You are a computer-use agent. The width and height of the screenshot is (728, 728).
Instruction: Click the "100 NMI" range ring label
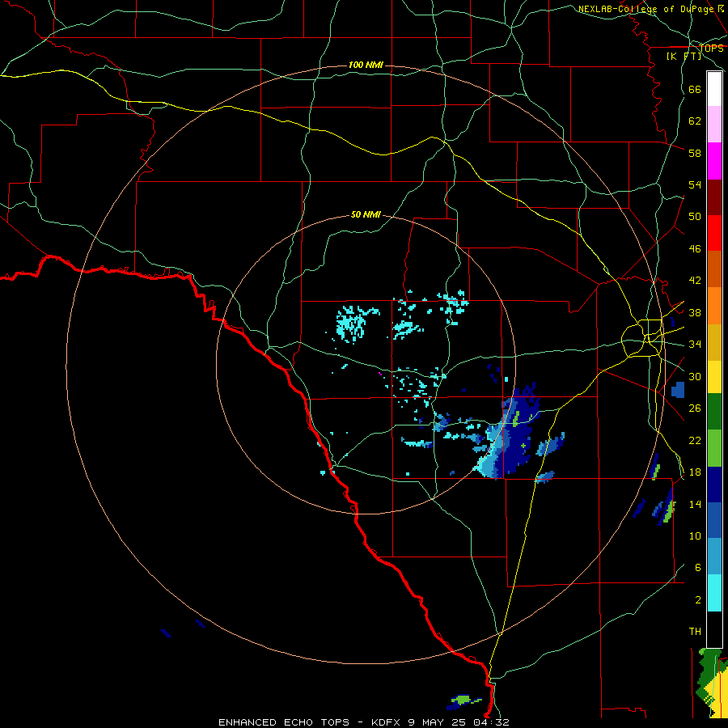tap(366, 65)
